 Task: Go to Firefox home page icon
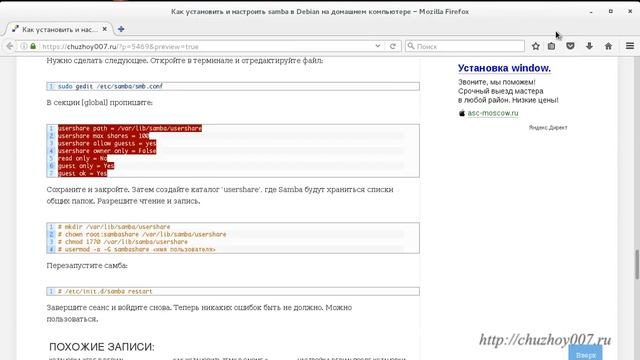click(608, 46)
